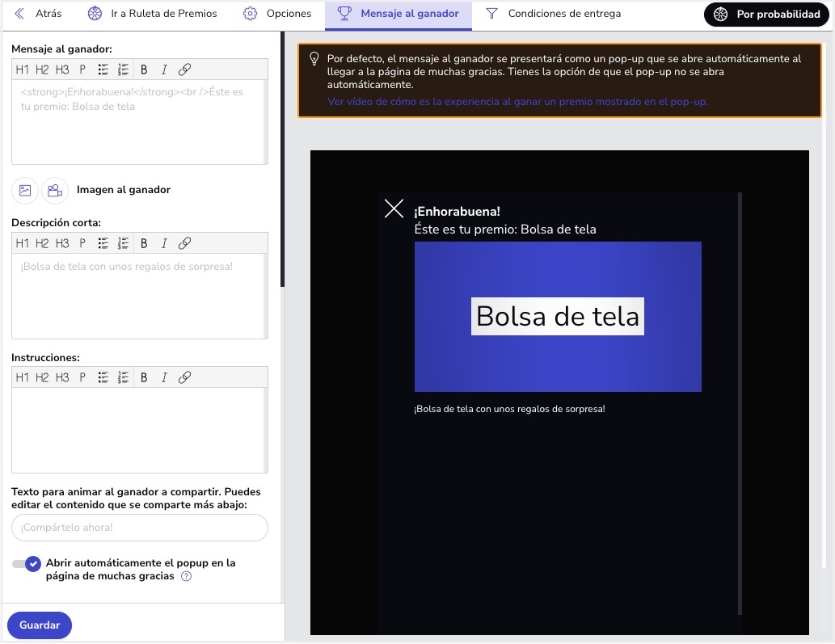The width and height of the screenshot is (835, 644).
Task: Click the image upload icon for winner image
Action: 25,191
